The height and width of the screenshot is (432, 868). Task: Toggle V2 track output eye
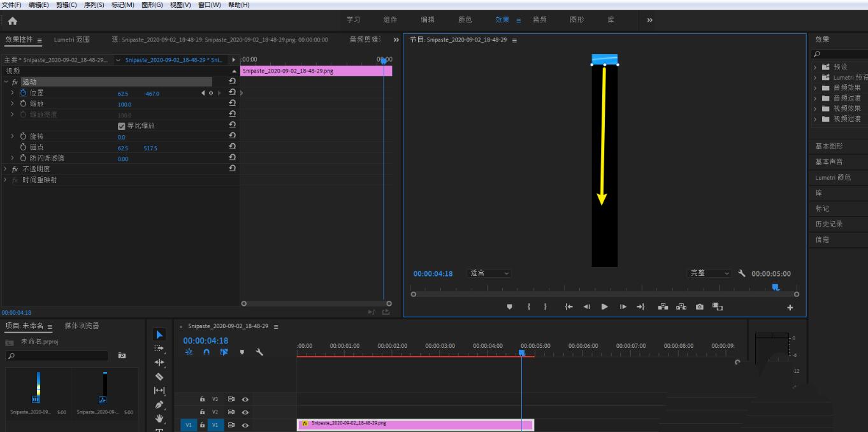pyautogui.click(x=245, y=412)
